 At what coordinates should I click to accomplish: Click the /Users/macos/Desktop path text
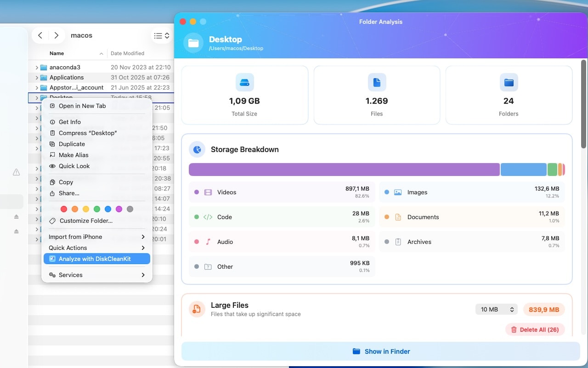[236, 48]
